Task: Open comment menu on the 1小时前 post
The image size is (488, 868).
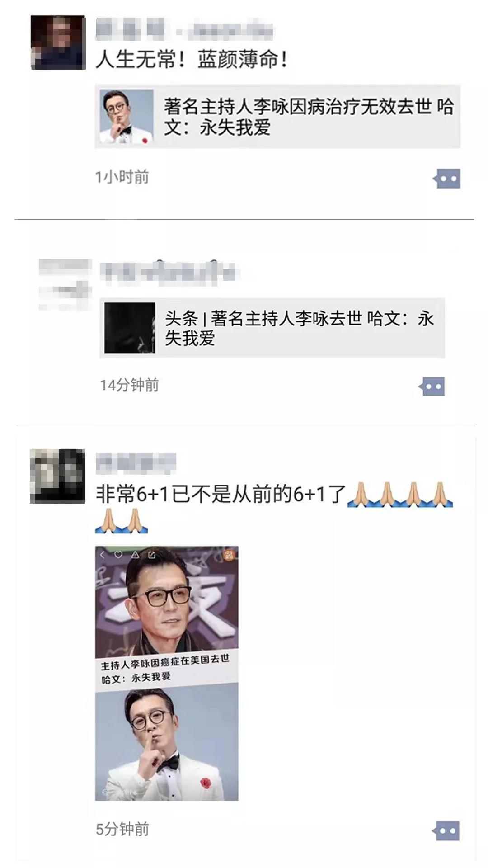Action: pos(446,179)
